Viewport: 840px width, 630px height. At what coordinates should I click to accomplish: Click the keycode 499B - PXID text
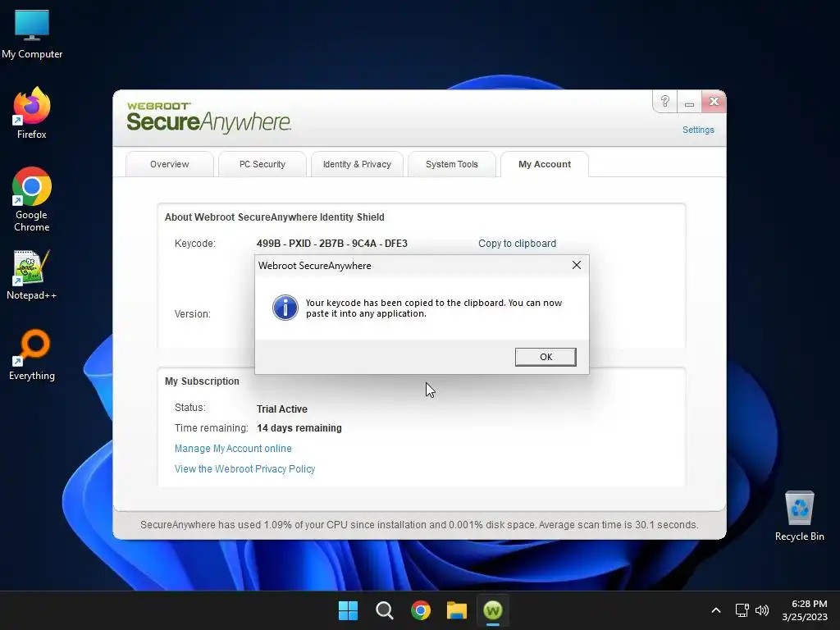tap(332, 243)
